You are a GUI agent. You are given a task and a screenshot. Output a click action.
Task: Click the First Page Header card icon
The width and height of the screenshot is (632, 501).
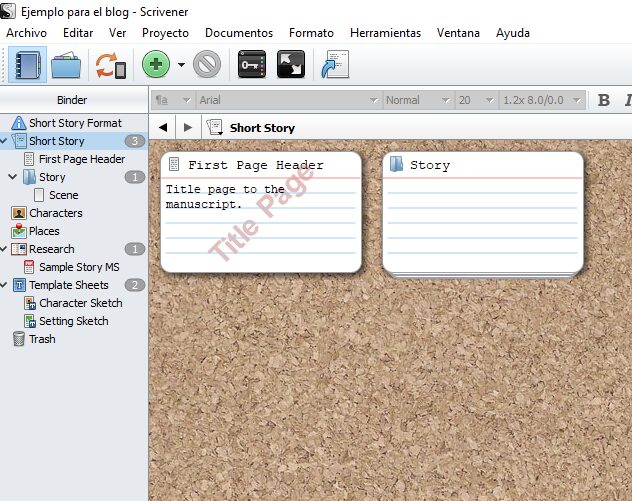click(174, 164)
